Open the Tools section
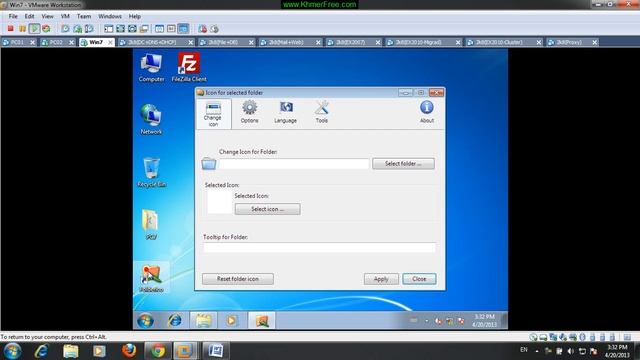 click(322, 112)
